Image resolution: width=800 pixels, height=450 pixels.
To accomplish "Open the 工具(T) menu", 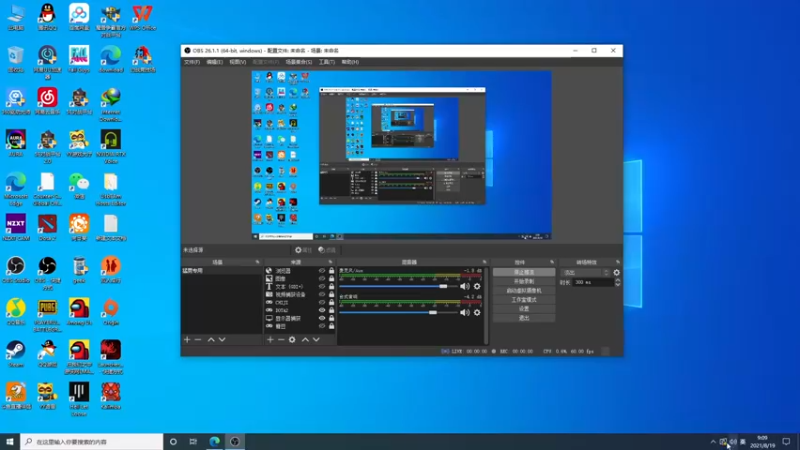I will (x=327, y=62).
